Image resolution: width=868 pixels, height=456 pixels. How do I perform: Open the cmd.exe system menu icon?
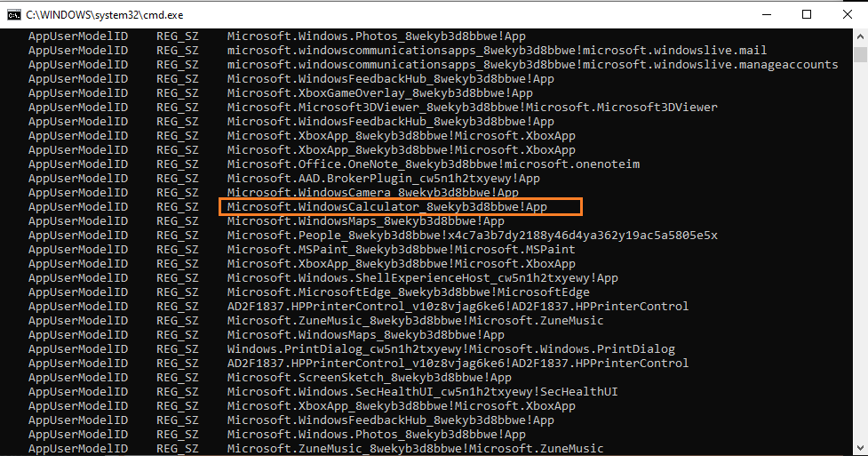point(14,15)
